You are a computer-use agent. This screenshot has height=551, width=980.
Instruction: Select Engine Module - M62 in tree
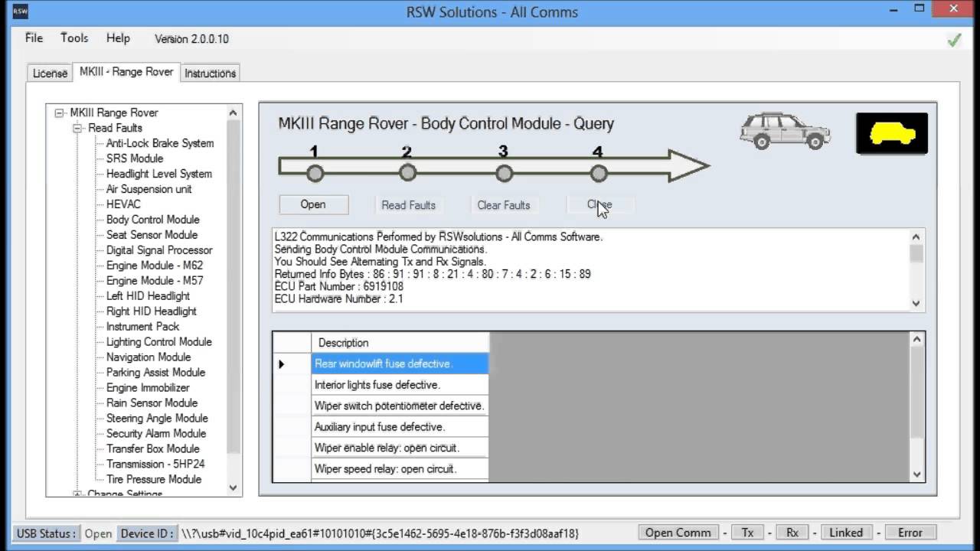point(155,266)
